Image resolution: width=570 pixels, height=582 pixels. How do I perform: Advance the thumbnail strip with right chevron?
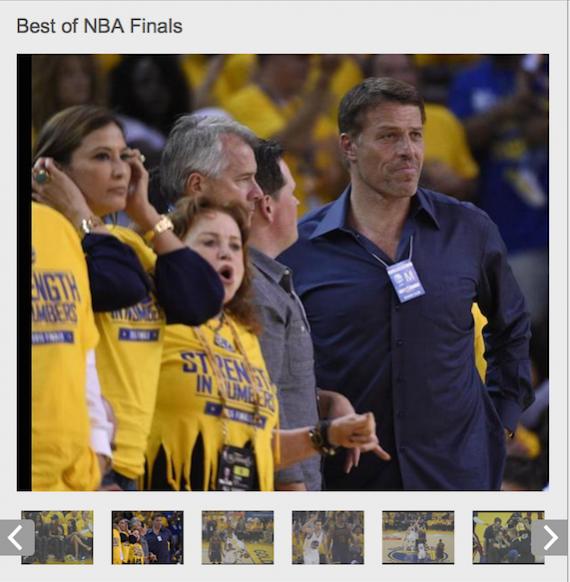(550, 537)
